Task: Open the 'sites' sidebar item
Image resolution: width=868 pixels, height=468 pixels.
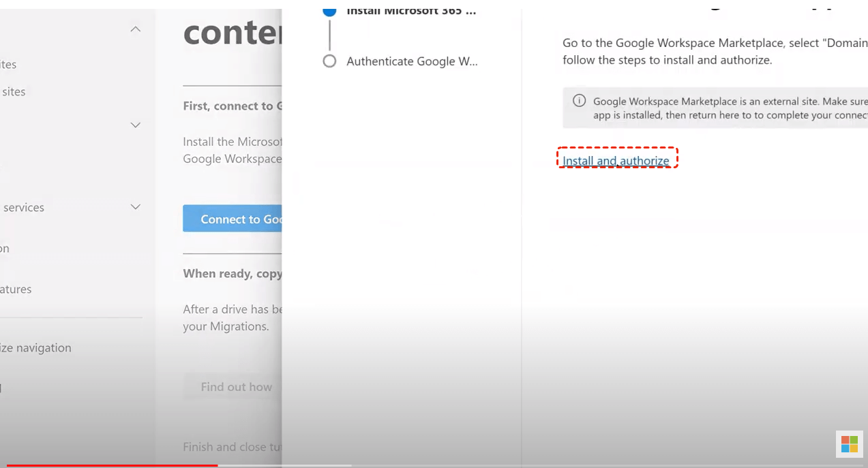Action: pyautogui.click(x=13, y=91)
